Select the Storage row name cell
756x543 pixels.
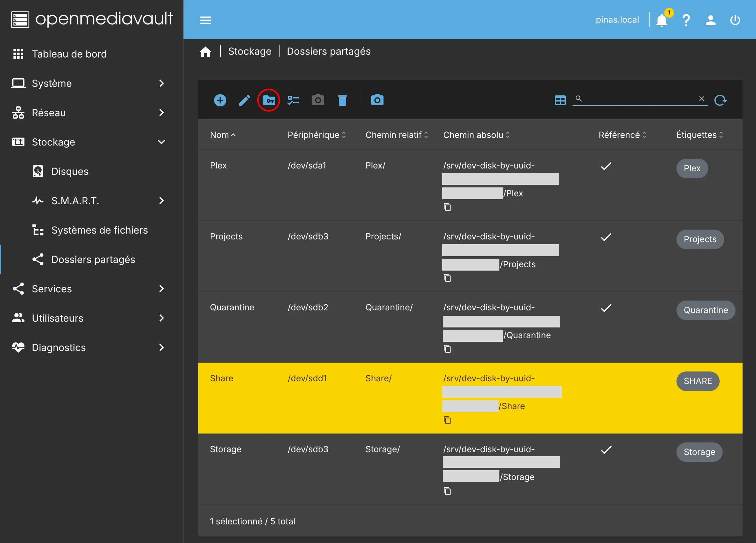tap(226, 449)
